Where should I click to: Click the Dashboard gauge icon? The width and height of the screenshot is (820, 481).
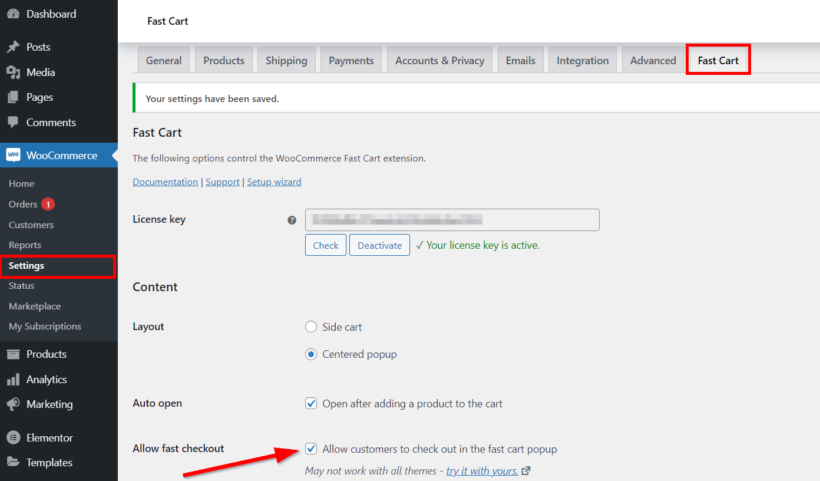(x=13, y=14)
